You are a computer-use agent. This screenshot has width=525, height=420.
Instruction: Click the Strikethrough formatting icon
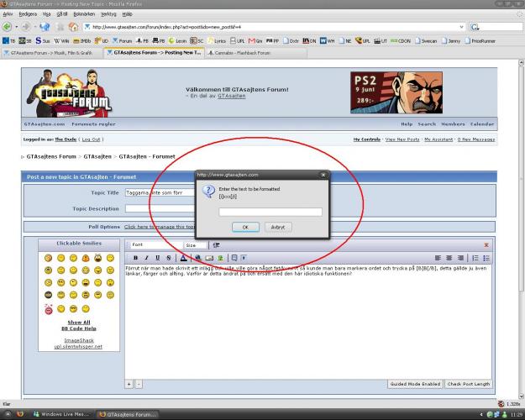(x=169, y=257)
